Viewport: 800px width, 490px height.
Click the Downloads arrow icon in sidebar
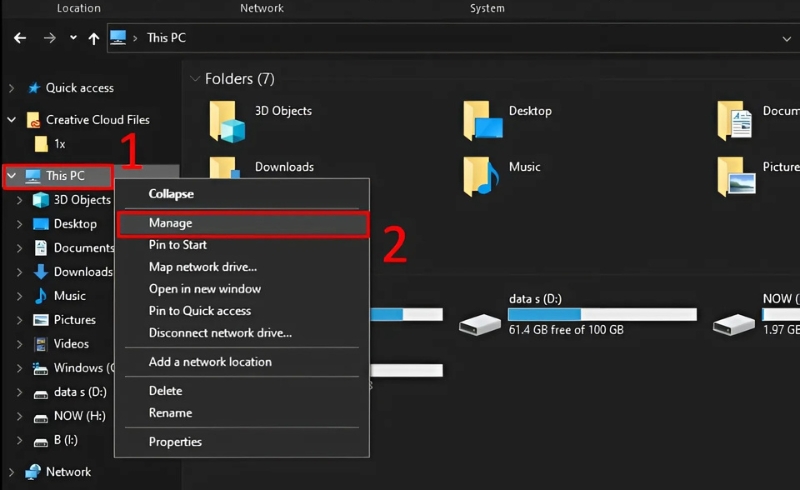tap(41, 272)
